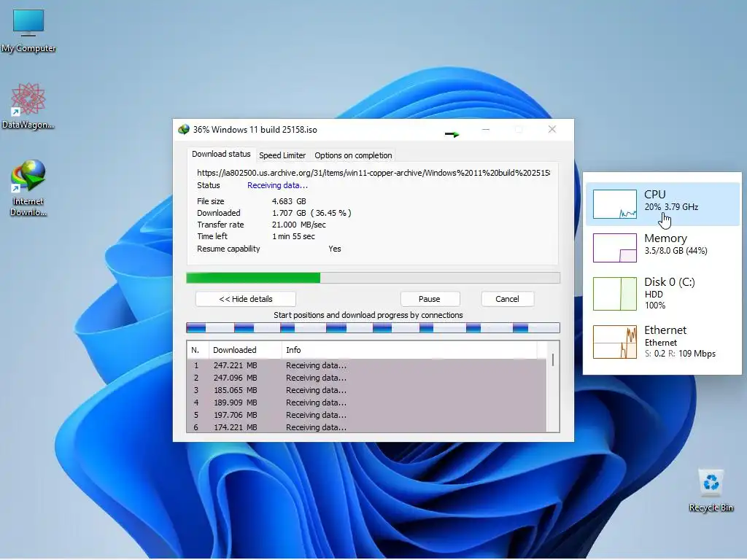The height and width of the screenshot is (560, 747).
Task: Select connection row with 174.221 MB
Action: click(x=367, y=427)
